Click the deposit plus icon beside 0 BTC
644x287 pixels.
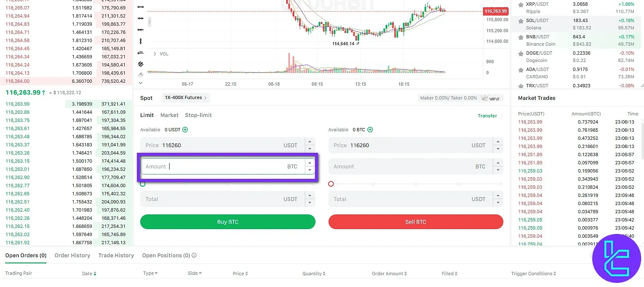tap(370, 130)
